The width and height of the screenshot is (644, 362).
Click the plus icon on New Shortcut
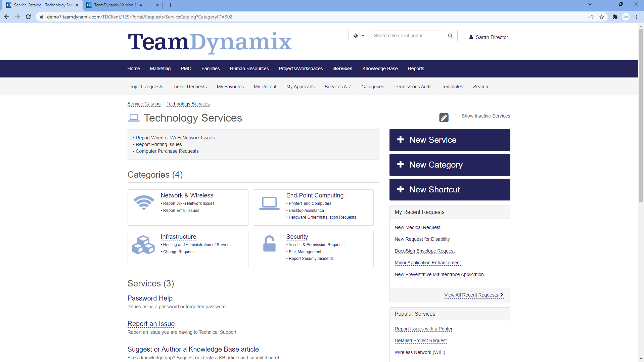coord(401,189)
